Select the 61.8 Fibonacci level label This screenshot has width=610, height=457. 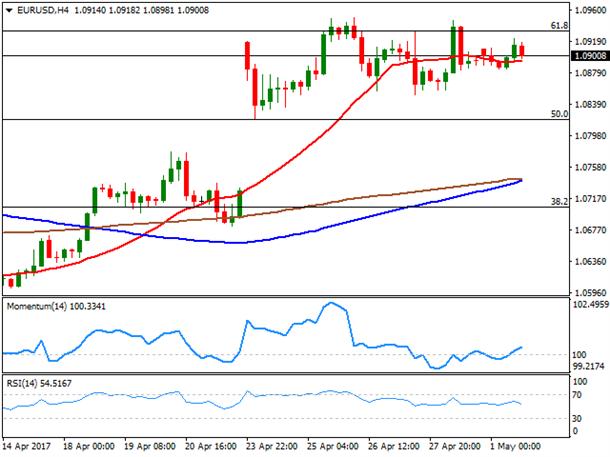[x=559, y=26]
